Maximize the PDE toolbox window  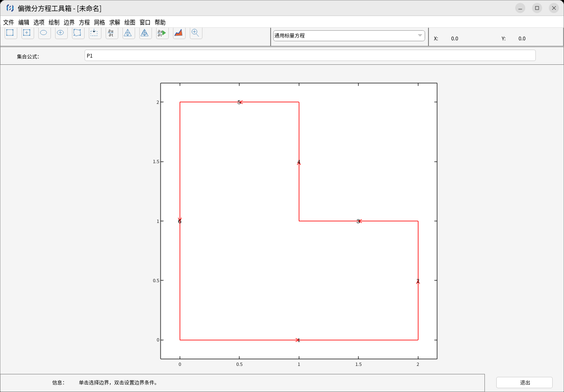point(537,8)
